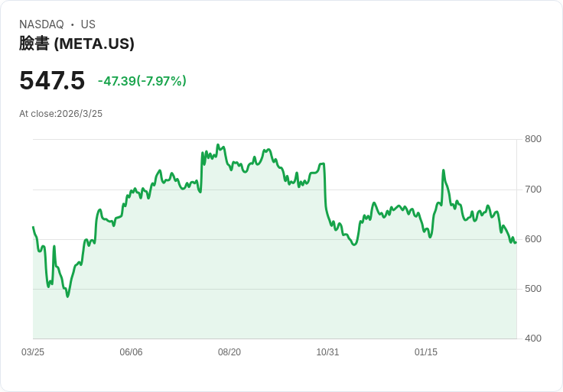Click the 547.5 current price
563x392 pixels.
tap(52, 81)
